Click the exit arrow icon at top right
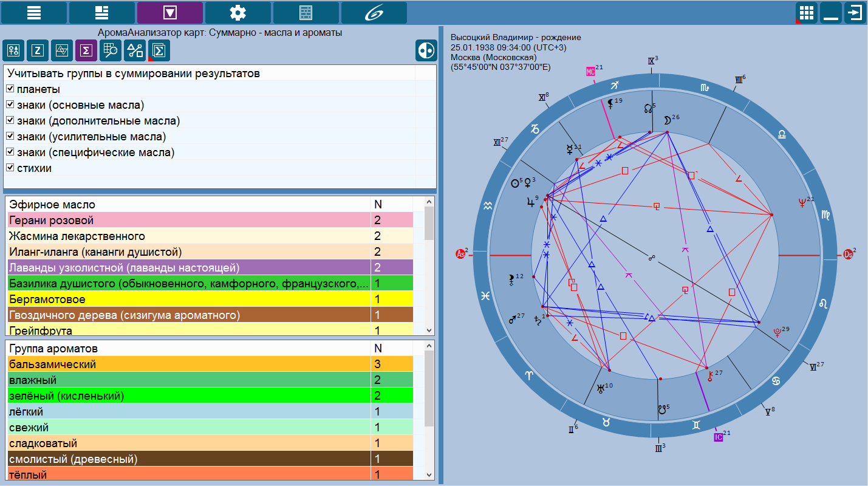The image size is (868, 486). [855, 12]
